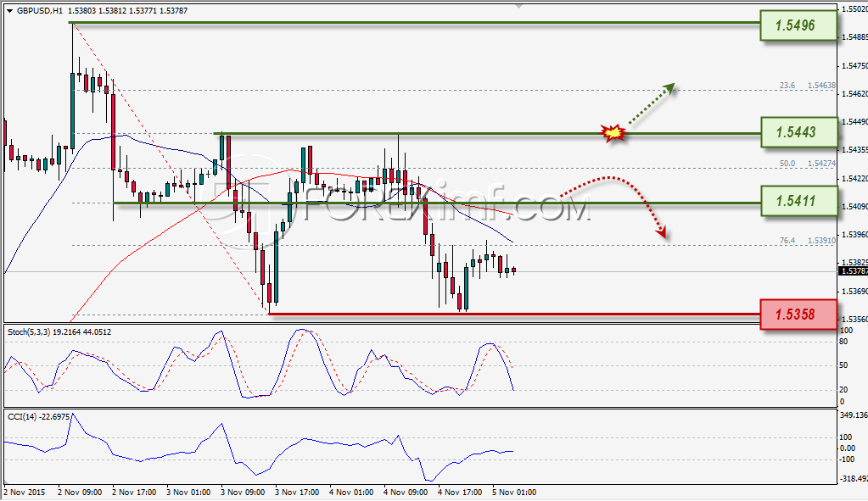Open the dropdown triangle beside GBPUSD,H1
Viewport: 868px width, 501px height.
(10, 10)
